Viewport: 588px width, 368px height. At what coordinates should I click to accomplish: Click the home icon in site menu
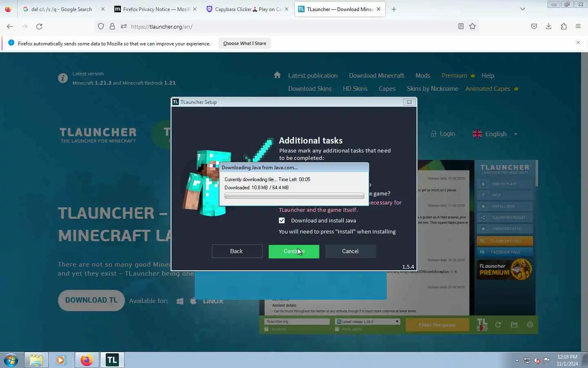coord(277,75)
